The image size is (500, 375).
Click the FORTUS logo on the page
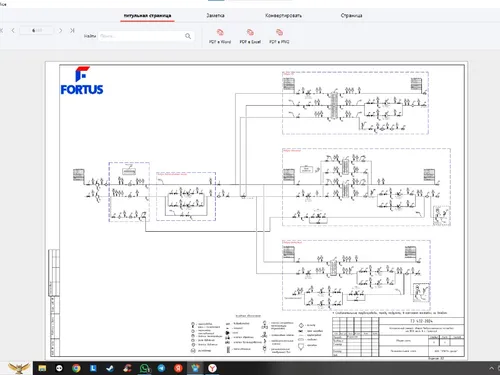pos(82,81)
